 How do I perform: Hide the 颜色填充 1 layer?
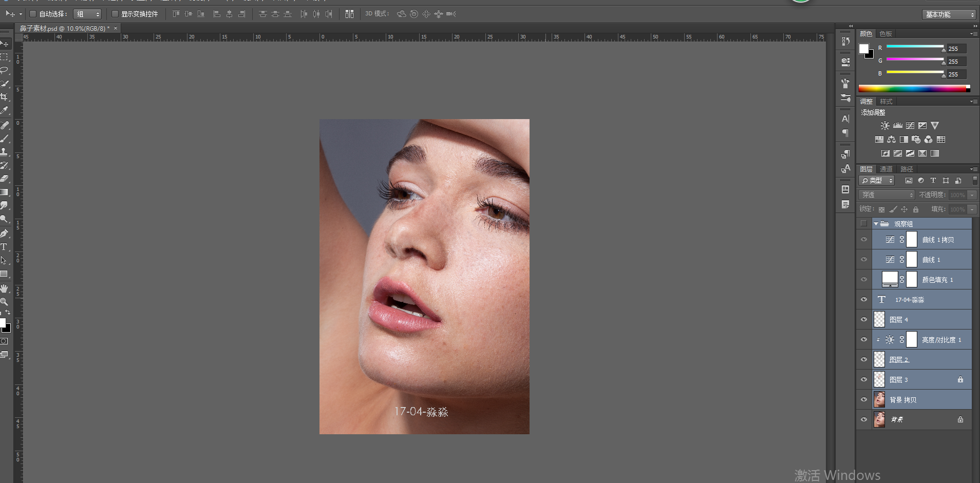coord(864,280)
